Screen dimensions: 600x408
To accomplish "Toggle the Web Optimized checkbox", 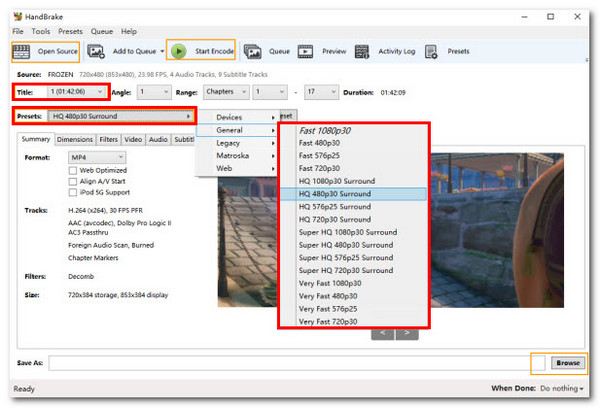I will tap(73, 170).
